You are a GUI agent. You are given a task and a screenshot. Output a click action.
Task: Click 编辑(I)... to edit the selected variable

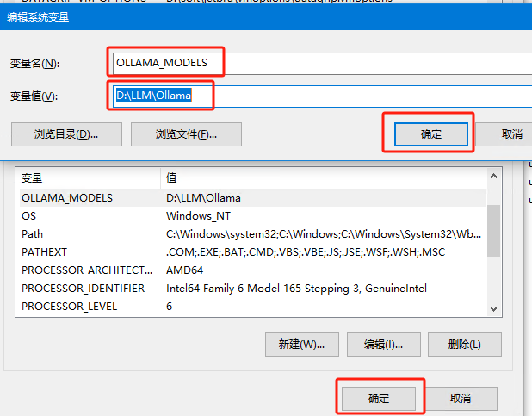(x=384, y=345)
